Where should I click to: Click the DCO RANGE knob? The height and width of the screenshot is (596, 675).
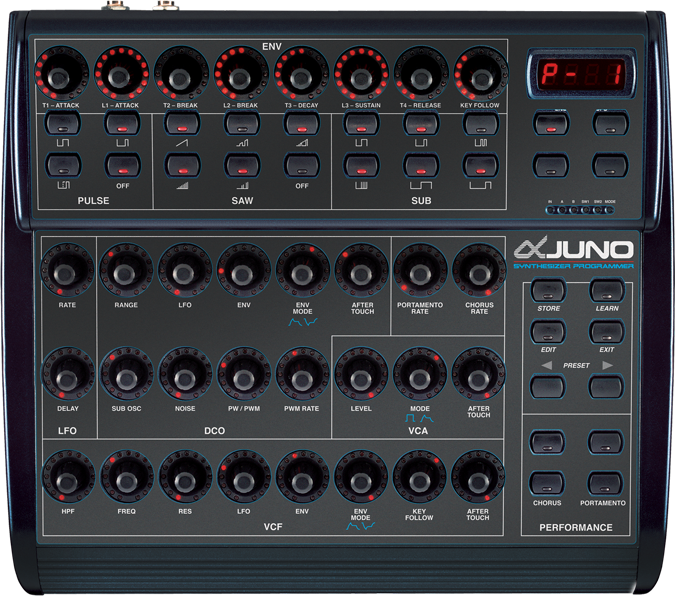point(126,270)
